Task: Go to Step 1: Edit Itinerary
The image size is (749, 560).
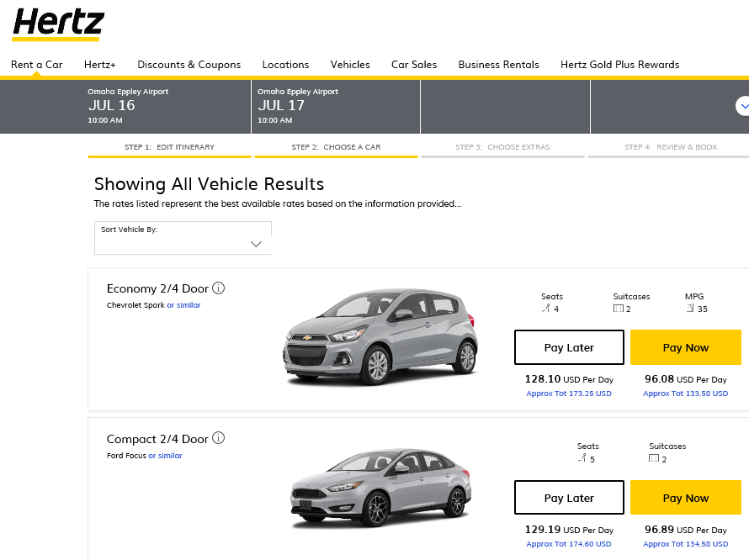Action: click(169, 147)
